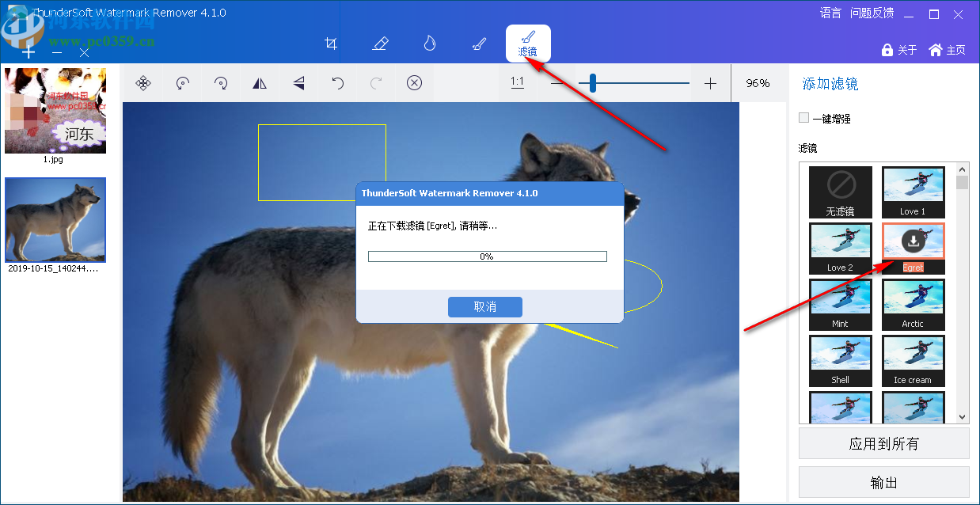Select the Brush tool
Image resolution: width=980 pixels, height=505 pixels.
tap(478, 44)
